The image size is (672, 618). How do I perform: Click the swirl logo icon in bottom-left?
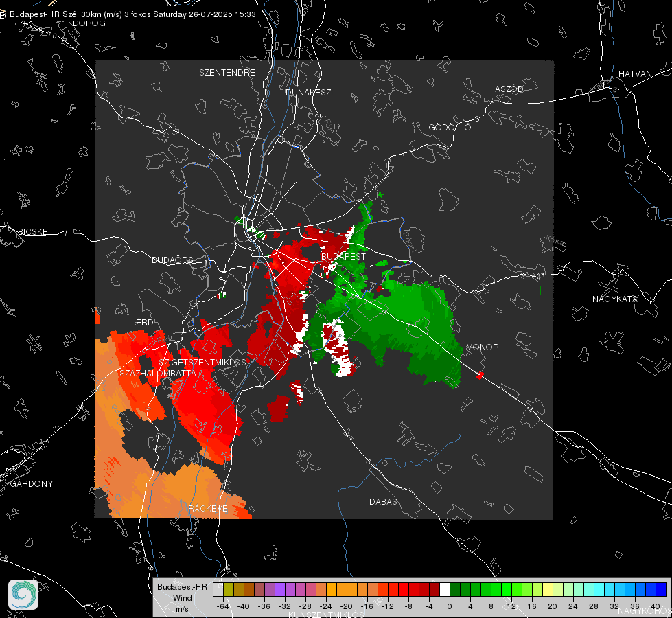point(23,595)
